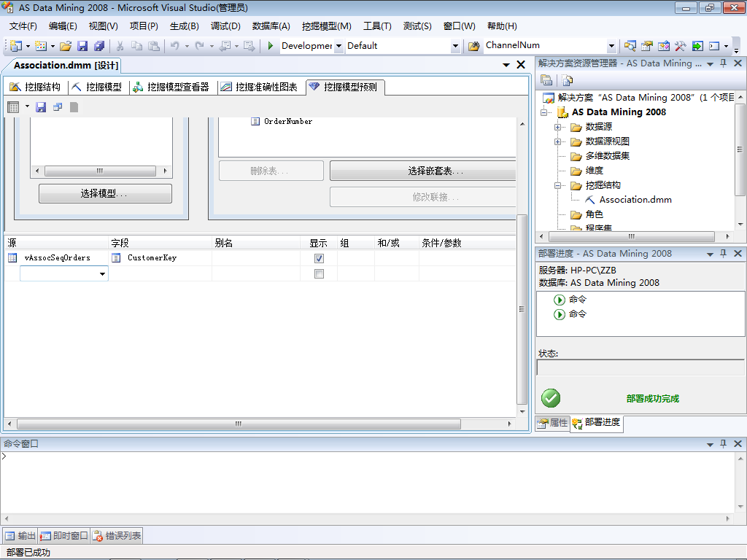
Task: Open the 错误列表 tab at bottom
Action: [117, 536]
